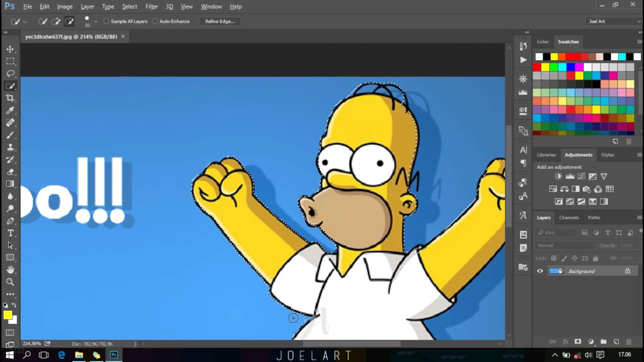Open the Image menu
644x362 pixels.
[64, 7]
